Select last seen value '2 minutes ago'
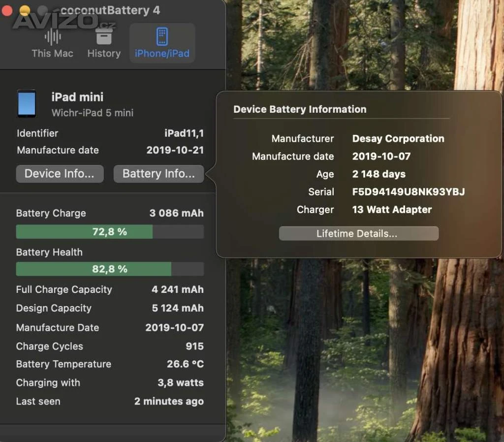504x442 pixels. coord(169,401)
